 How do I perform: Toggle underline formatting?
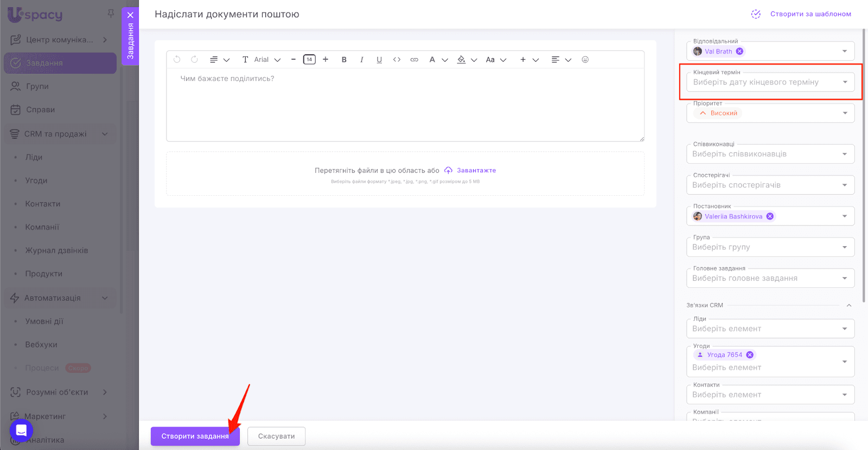[x=379, y=60]
